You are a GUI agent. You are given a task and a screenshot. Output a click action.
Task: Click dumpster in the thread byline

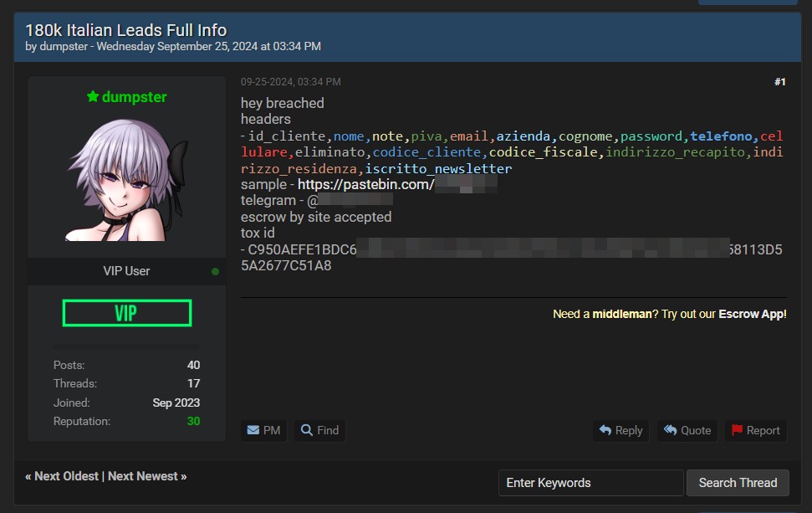(64, 47)
